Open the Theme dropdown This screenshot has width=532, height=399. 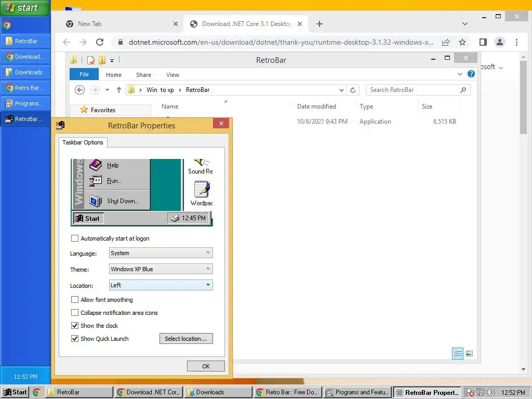(161, 269)
